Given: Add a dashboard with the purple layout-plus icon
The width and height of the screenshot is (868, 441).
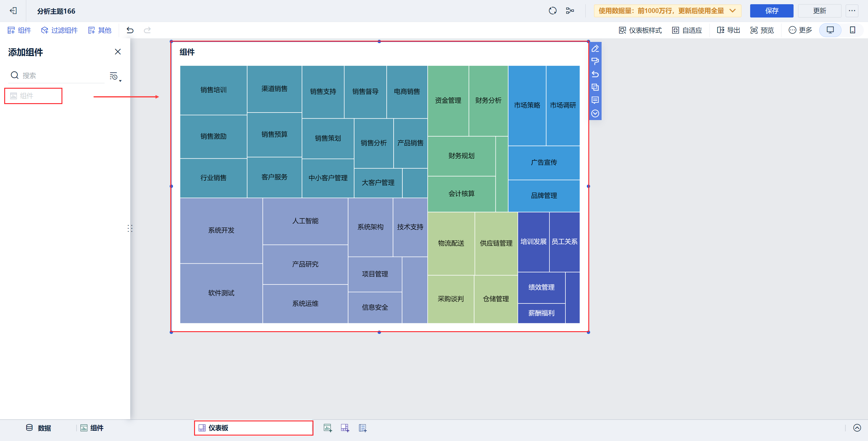Looking at the screenshot, I should [x=345, y=427].
